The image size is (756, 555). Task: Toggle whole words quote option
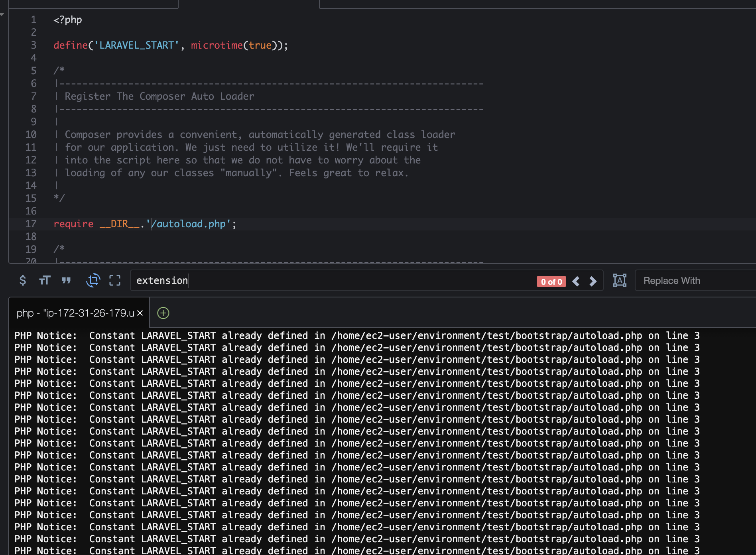[66, 281]
